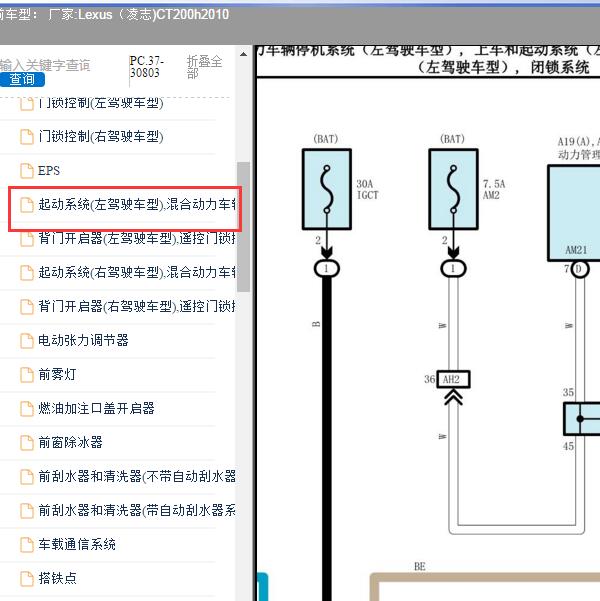Open 燃油加注口盖开启器 entry

click(96, 408)
